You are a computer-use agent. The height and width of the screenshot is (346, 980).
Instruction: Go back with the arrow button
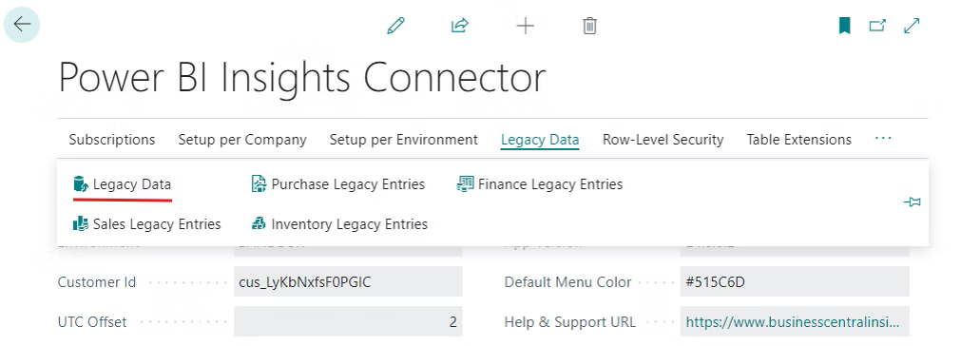click(x=22, y=25)
